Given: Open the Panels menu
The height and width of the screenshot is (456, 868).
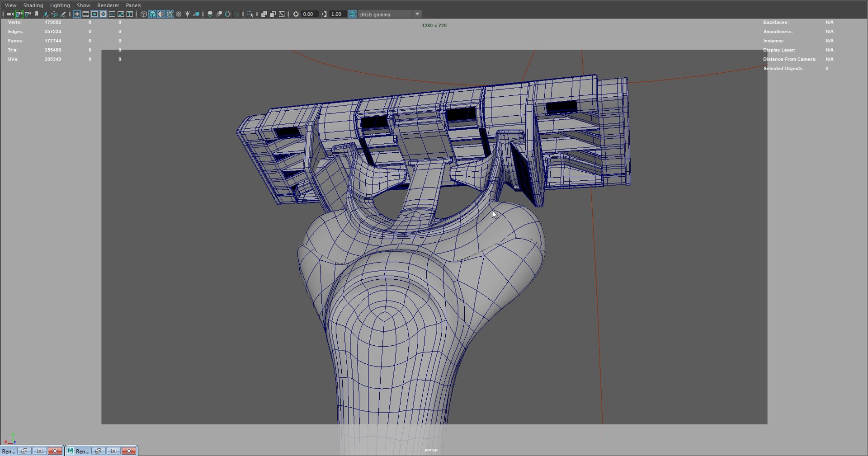Looking at the screenshot, I should point(133,5).
